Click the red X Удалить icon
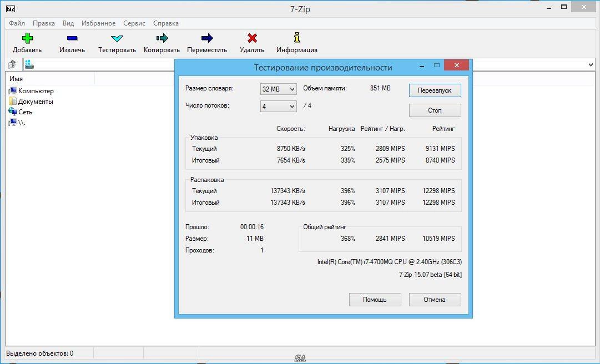Image resolution: width=600 pixels, height=364 pixels. click(x=252, y=38)
